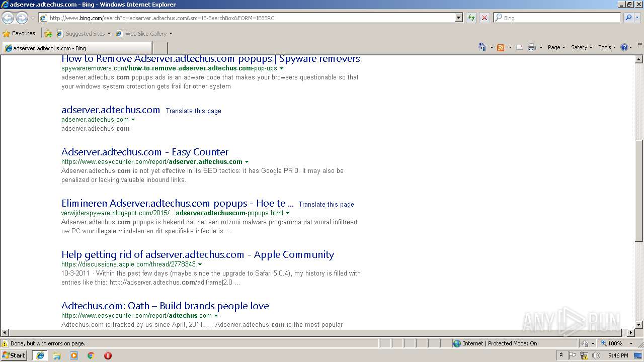Open the search provider dropdown arrow
Screen dimensions: 644x362
click(x=638, y=18)
